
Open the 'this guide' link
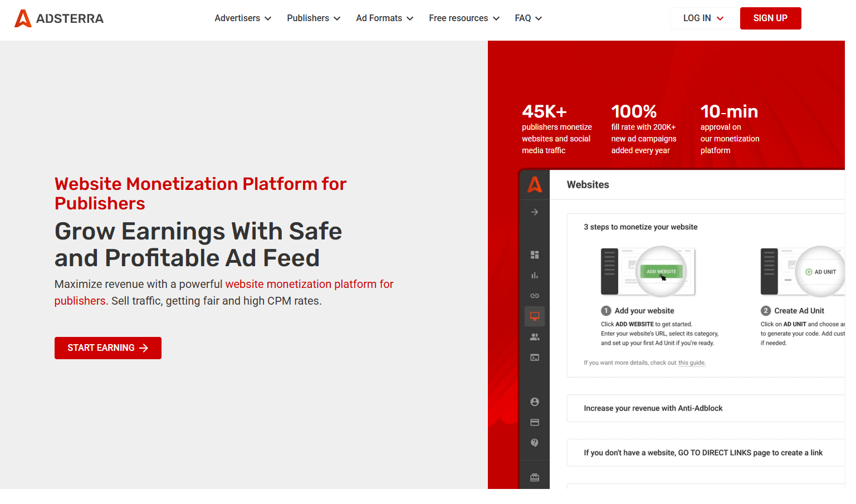pyautogui.click(x=692, y=363)
